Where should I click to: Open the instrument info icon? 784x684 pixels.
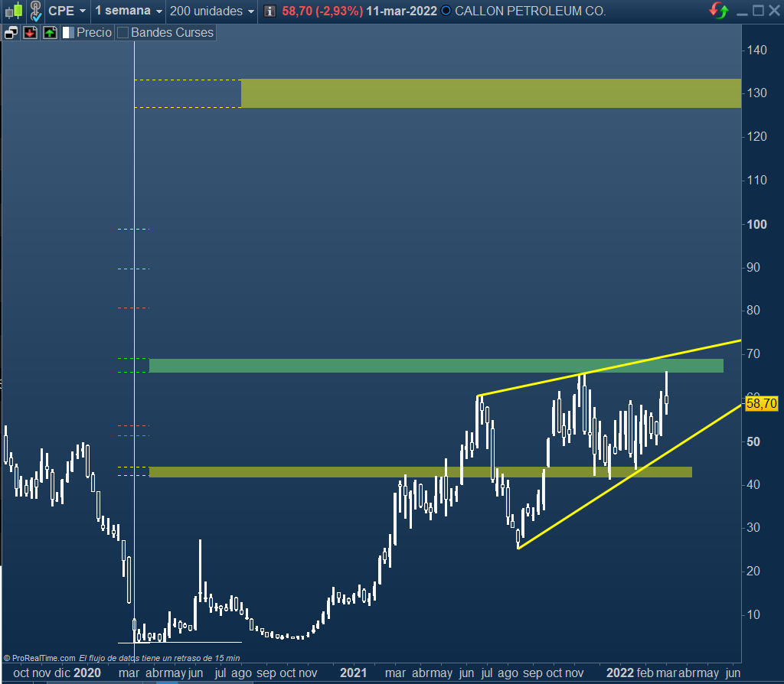tap(269, 11)
